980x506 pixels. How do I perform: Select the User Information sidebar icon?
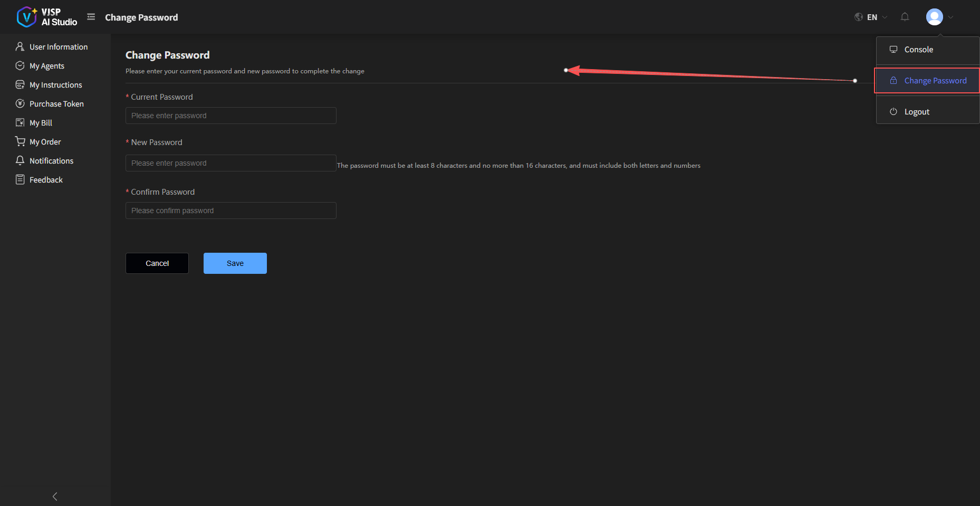20,46
